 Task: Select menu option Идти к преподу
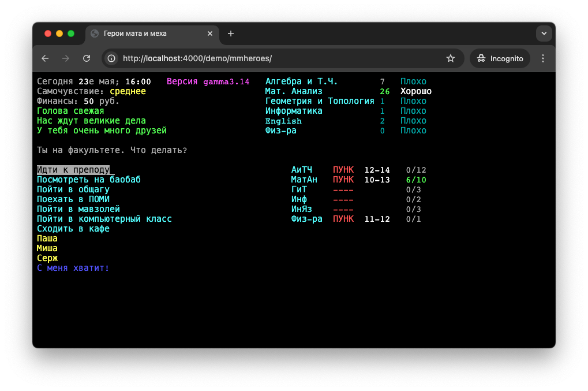click(73, 170)
